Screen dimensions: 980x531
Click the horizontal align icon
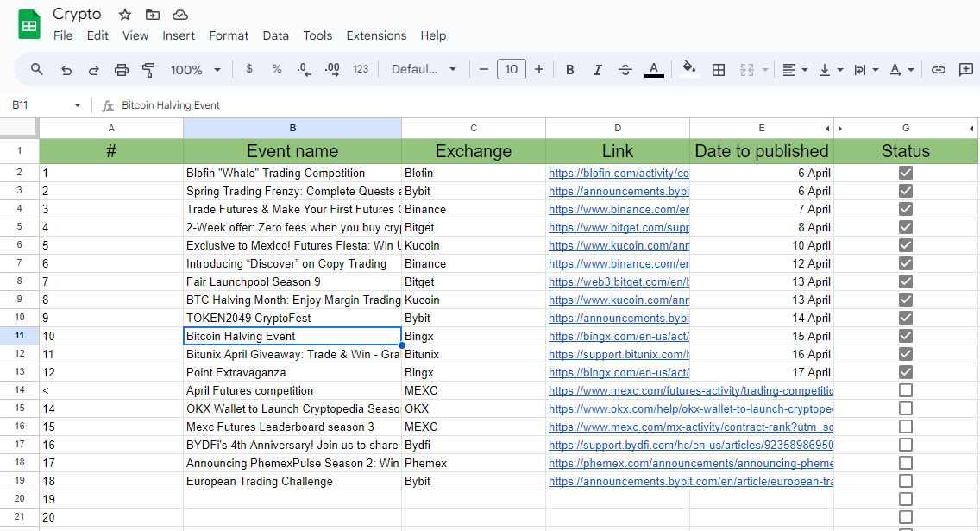(x=789, y=69)
